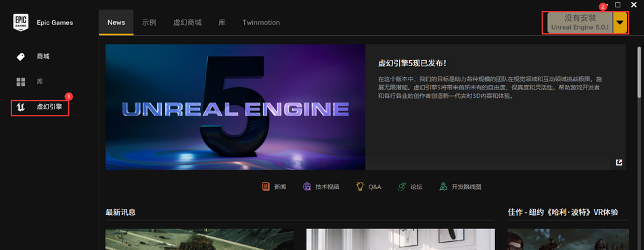Screen dimensions: 644x250
Task: Click the 开发路线图 link text
Action: click(467, 186)
